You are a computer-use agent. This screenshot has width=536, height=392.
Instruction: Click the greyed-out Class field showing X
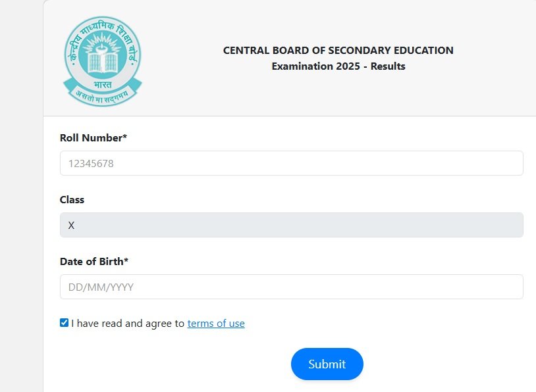tap(291, 225)
